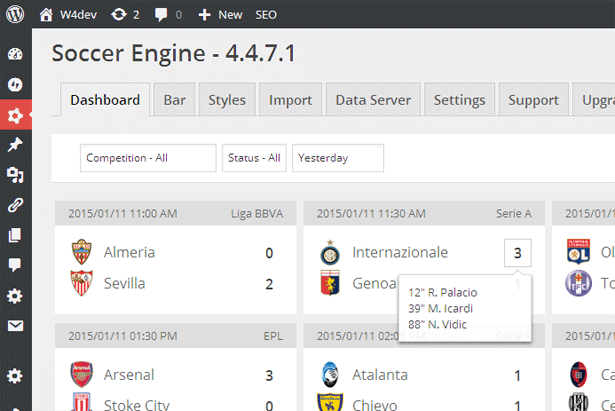Click the New button in admin bar
This screenshot has width=615, height=411.
tap(220, 15)
